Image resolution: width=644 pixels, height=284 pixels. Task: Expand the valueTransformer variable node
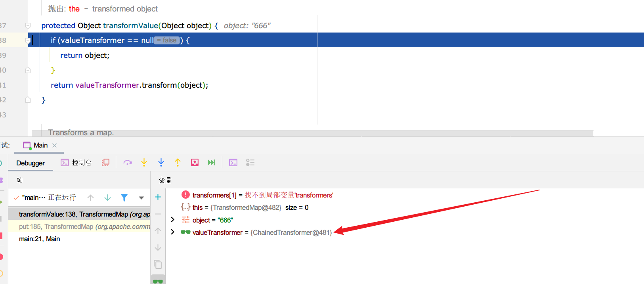click(x=172, y=232)
